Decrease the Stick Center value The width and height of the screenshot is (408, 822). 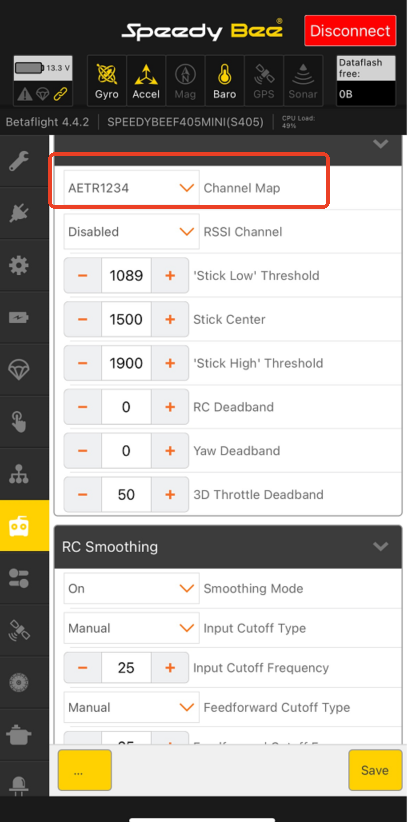pos(83,319)
